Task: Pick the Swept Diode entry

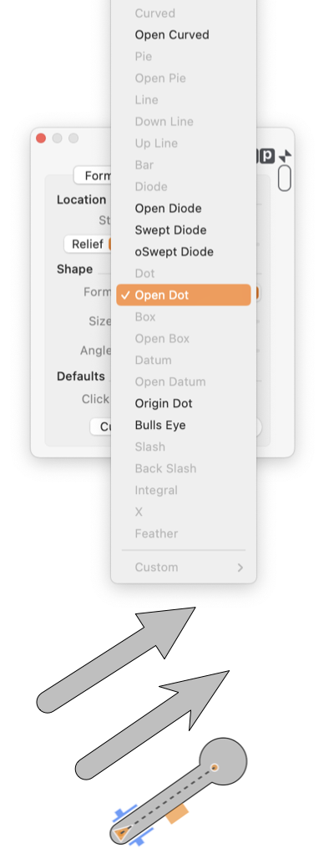Action: [170, 230]
